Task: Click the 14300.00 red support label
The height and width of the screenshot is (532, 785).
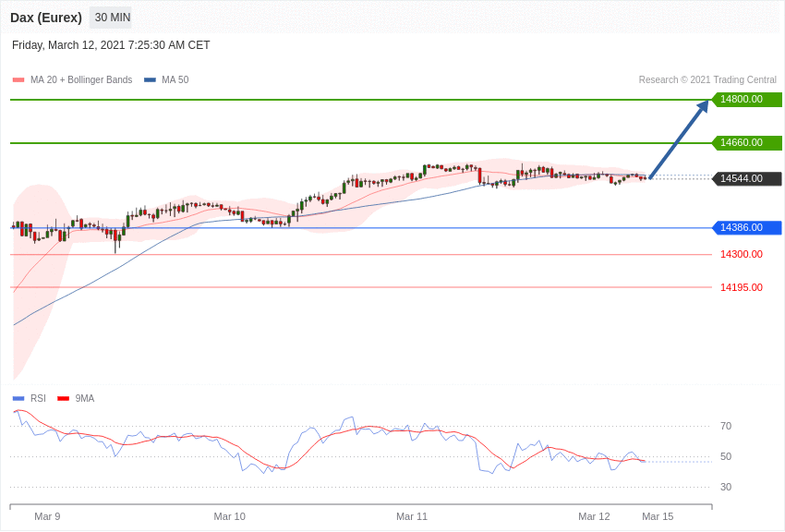Action: 741,255
